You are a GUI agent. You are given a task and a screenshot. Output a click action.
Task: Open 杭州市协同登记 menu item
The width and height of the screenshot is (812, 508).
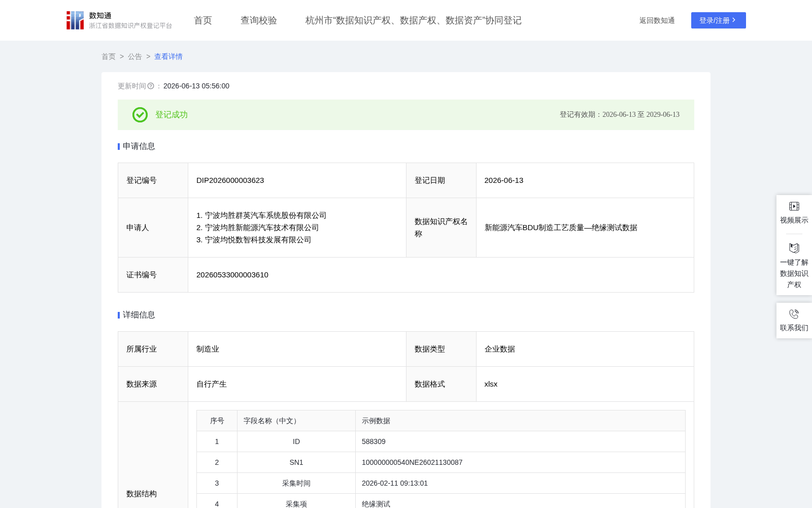pyautogui.click(x=414, y=20)
